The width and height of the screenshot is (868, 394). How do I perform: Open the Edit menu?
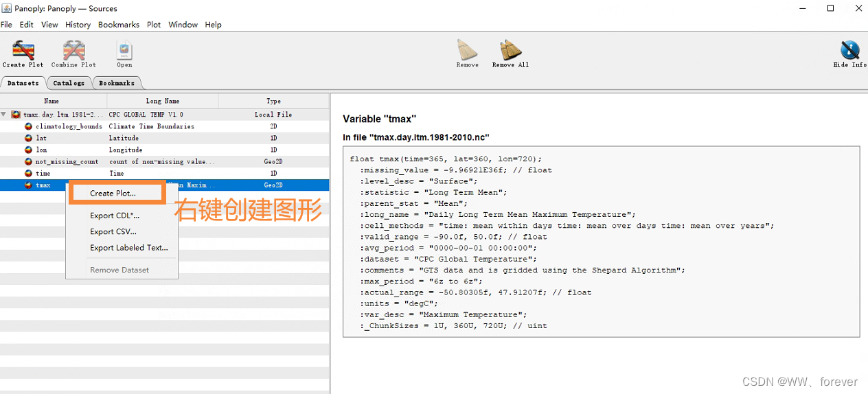pos(27,25)
